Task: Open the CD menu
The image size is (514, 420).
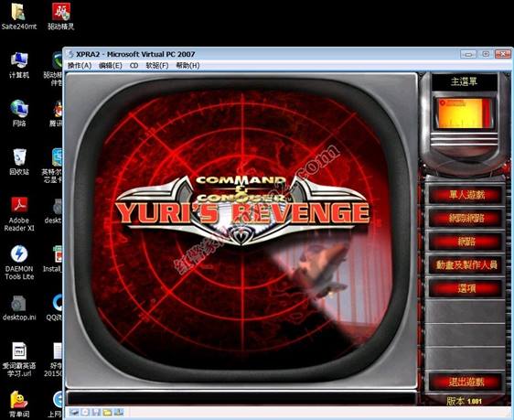Action: (134, 66)
